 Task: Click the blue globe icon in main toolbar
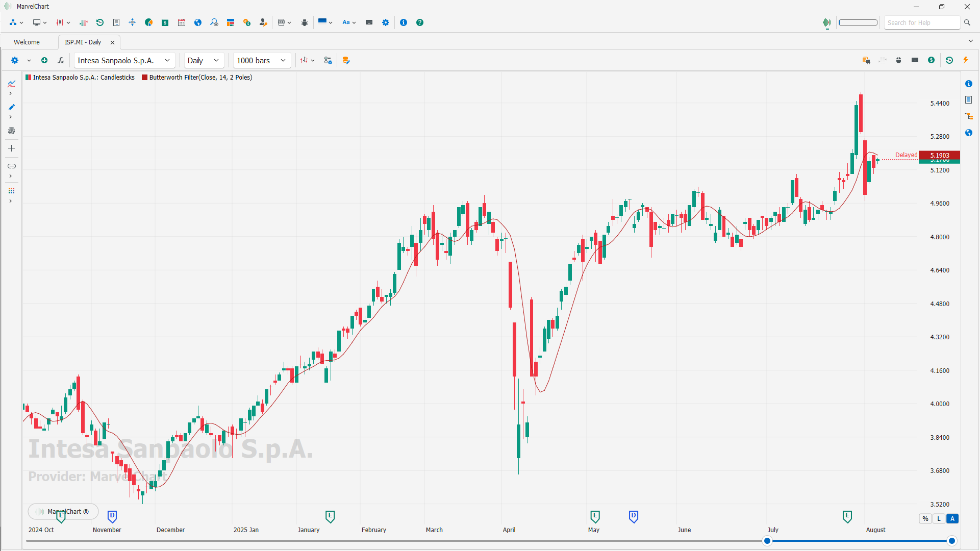(198, 22)
